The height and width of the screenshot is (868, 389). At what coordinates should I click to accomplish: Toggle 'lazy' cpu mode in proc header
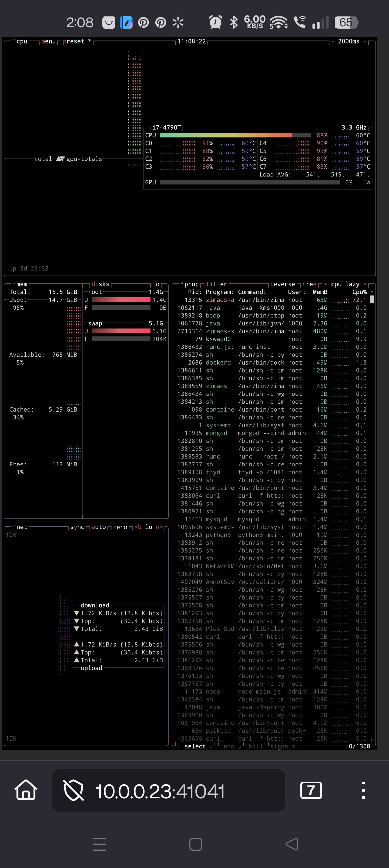(x=352, y=284)
